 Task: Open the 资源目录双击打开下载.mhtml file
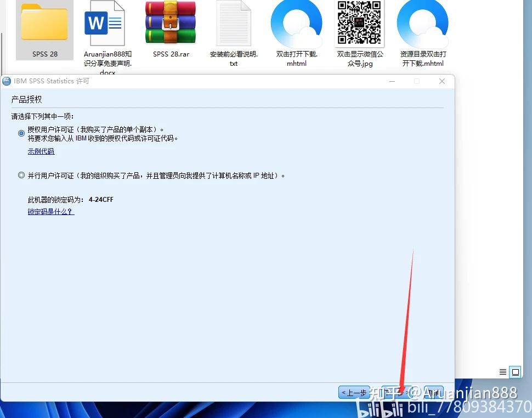coord(422,25)
